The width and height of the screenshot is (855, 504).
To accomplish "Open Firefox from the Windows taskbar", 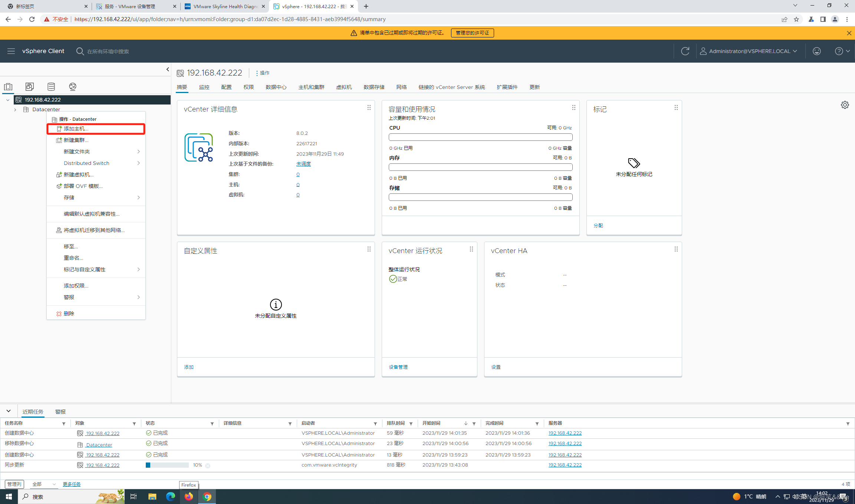I will 188,497.
